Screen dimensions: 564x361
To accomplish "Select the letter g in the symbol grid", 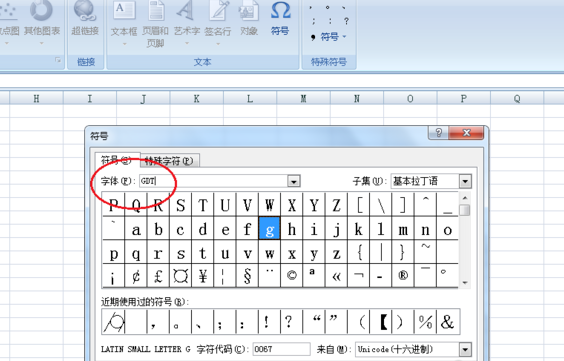I will click(269, 229).
